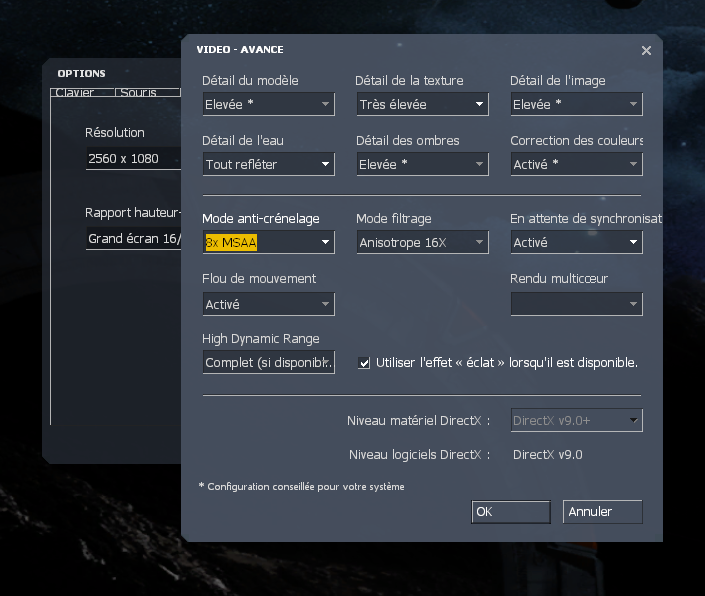Open the Niveau matériel DirectX dropdown
Viewport: 705px width, 596px height.
pos(576,420)
